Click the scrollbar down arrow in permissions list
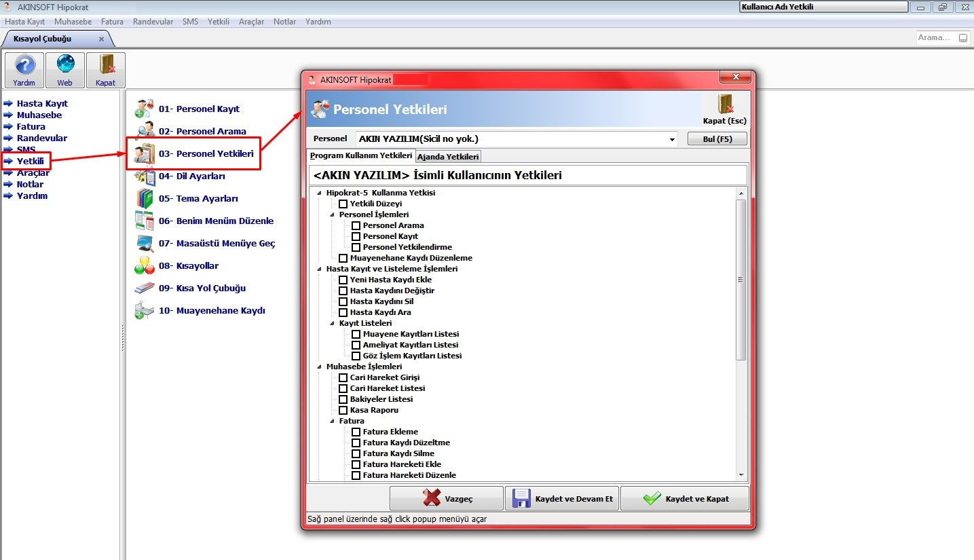This screenshot has width=974, height=560. pos(741,475)
